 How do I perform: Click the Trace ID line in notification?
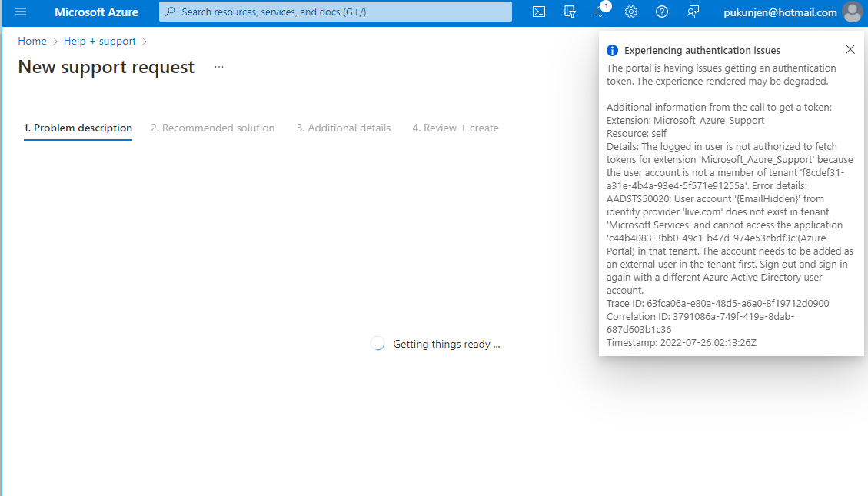click(717, 303)
